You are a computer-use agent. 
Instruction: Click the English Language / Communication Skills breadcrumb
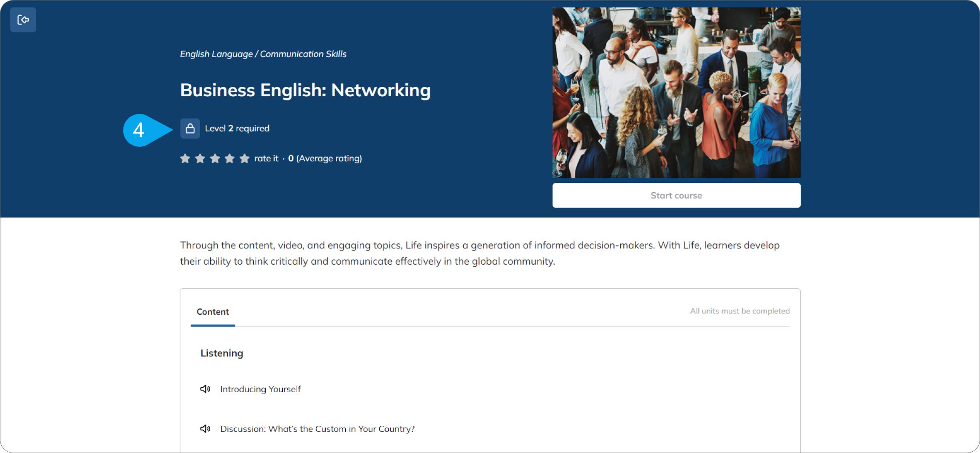(263, 54)
